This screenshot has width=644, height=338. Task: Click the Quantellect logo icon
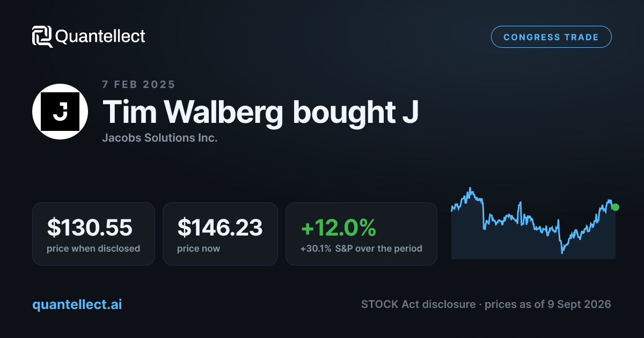(42, 36)
